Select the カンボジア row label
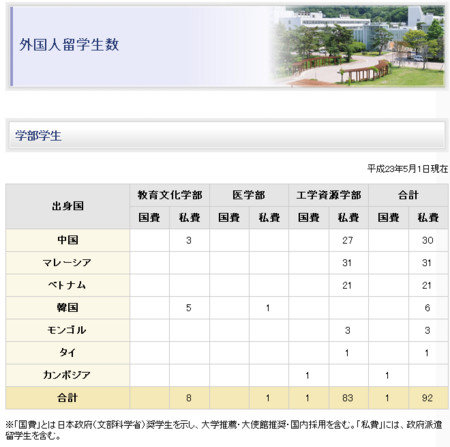The height and width of the screenshot is (447, 450). click(x=67, y=375)
